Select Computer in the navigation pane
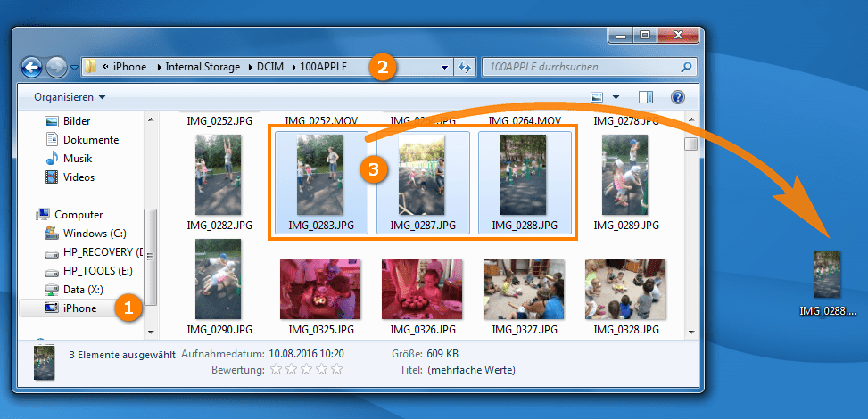The height and width of the screenshot is (419, 868). [x=70, y=215]
